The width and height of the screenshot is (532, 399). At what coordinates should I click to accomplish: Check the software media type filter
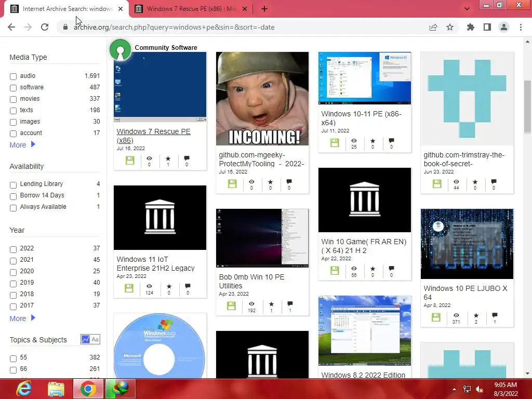[x=13, y=88]
